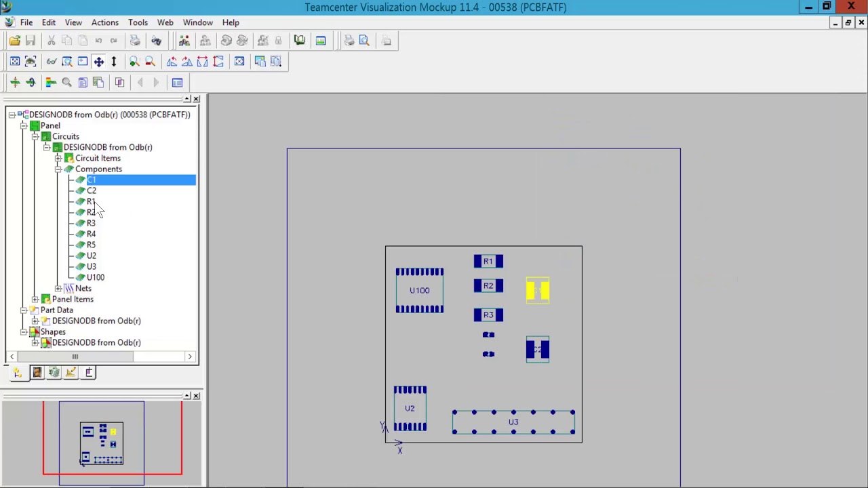Click the magnifier search icon in third toolbar

click(x=66, y=83)
